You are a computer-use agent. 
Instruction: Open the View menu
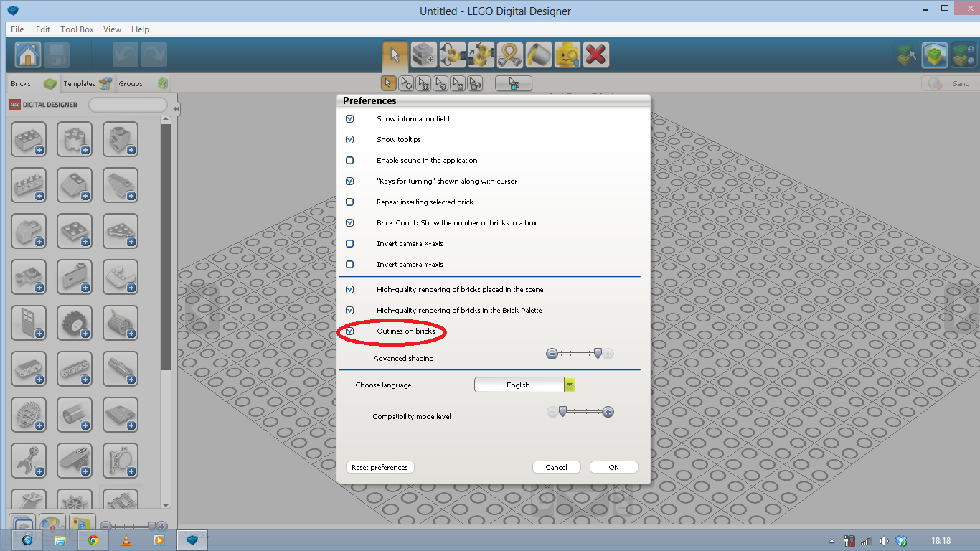pos(112,29)
